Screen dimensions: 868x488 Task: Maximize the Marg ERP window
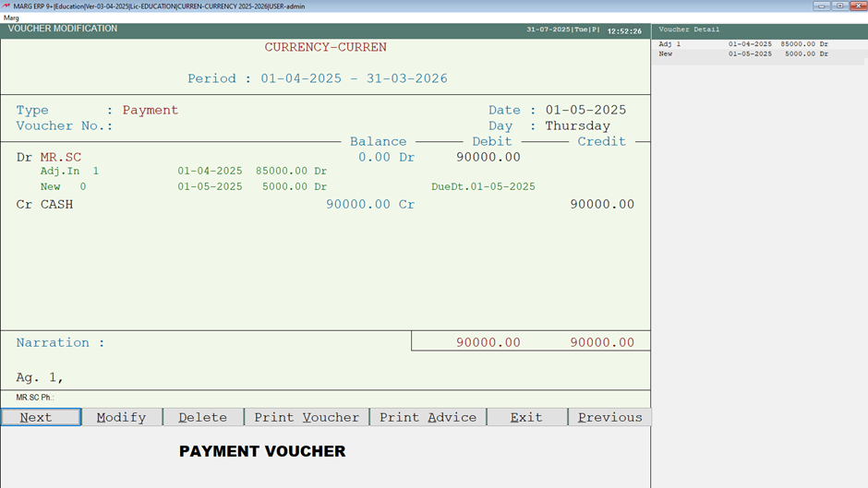[x=839, y=6]
